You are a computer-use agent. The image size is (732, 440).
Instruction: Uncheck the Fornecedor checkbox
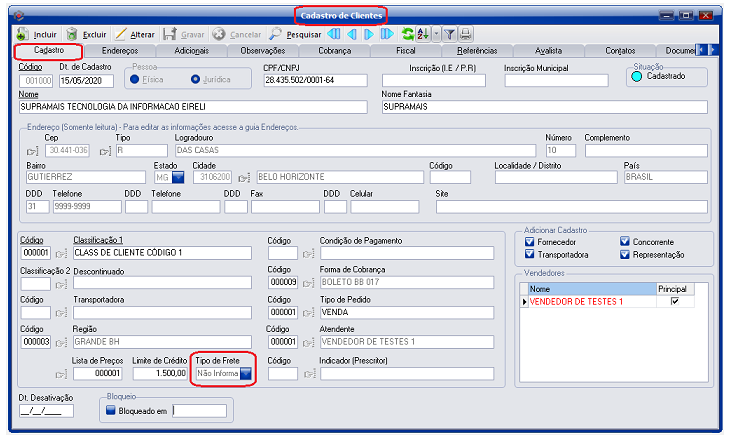point(530,242)
